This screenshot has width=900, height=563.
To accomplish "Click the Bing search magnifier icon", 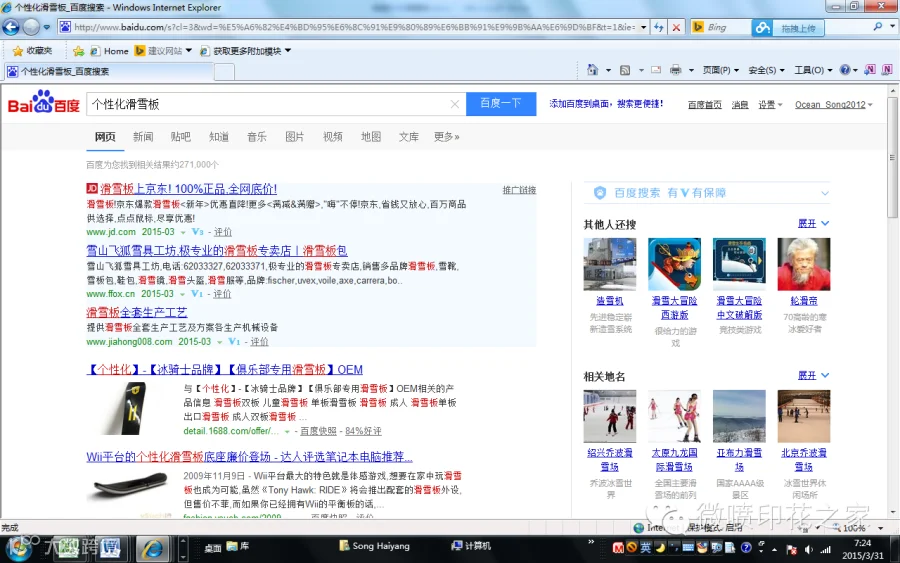I will (878, 26).
